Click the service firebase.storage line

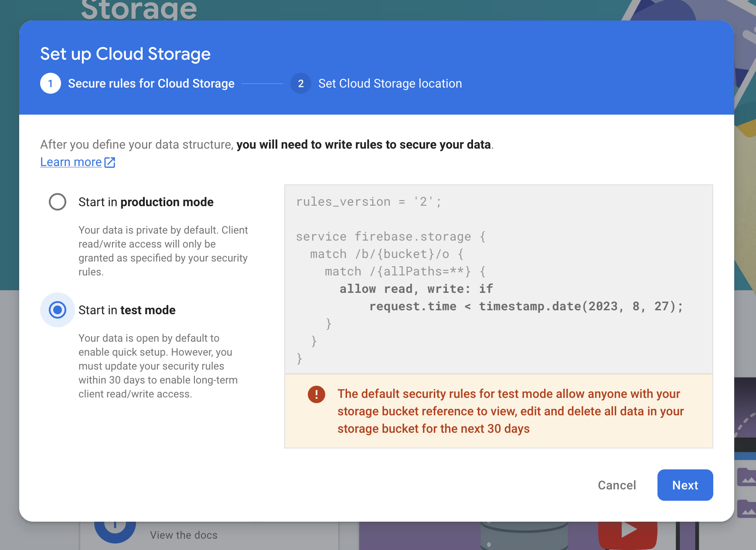pos(391,237)
